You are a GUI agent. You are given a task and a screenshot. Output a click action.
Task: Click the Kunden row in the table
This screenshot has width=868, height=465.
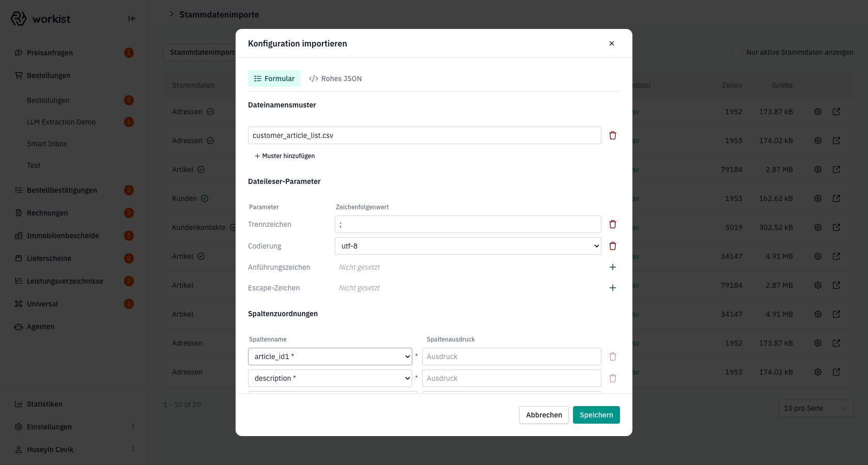[508, 198]
